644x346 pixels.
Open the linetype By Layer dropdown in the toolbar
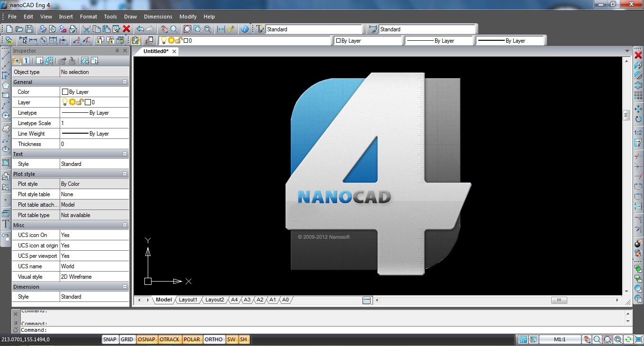click(x=439, y=41)
